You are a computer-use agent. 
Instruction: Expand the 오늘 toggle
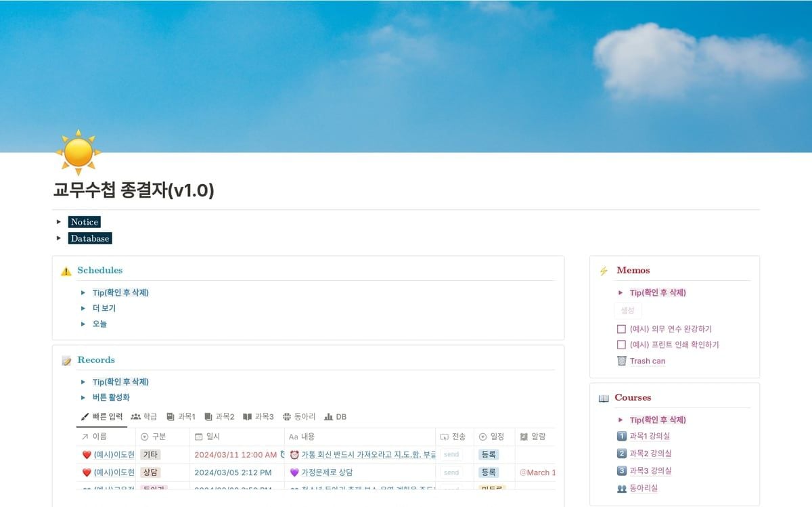point(83,324)
